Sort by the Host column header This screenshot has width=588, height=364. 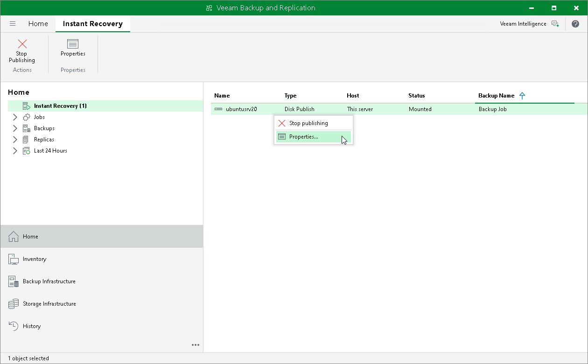[353, 96]
